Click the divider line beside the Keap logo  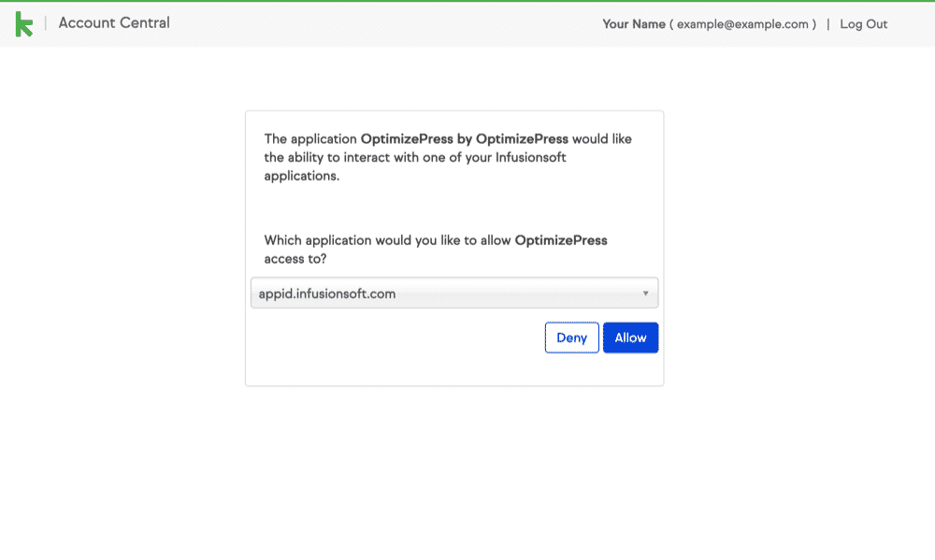tap(45, 24)
